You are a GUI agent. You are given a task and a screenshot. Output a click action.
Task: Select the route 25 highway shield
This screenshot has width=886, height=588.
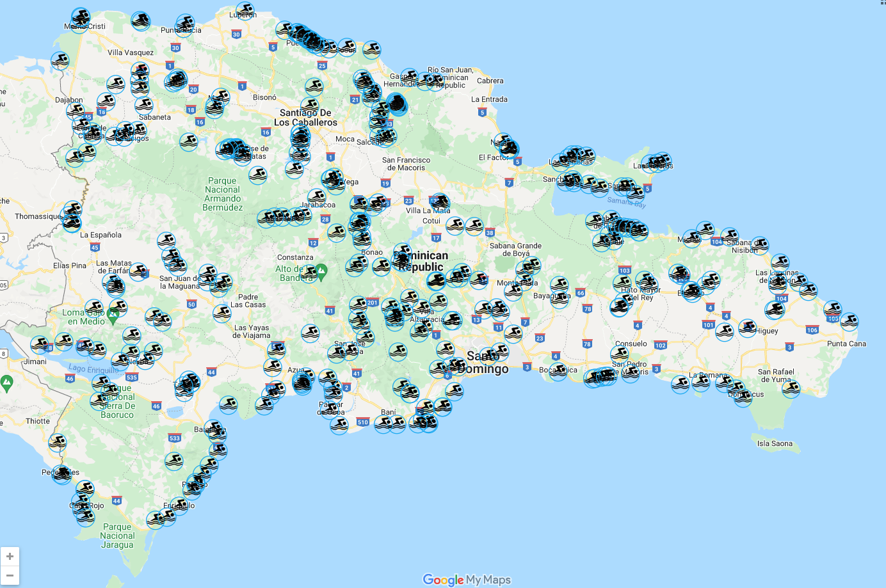pos(322,65)
